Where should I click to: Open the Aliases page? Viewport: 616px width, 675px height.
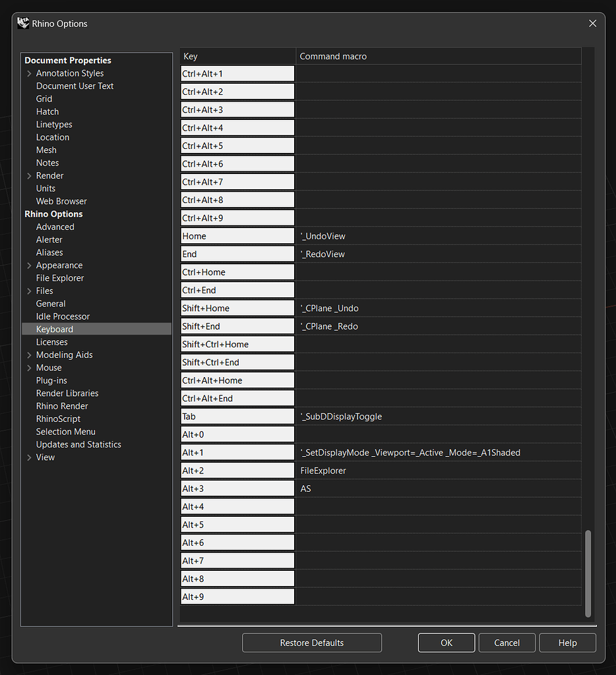point(49,252)
